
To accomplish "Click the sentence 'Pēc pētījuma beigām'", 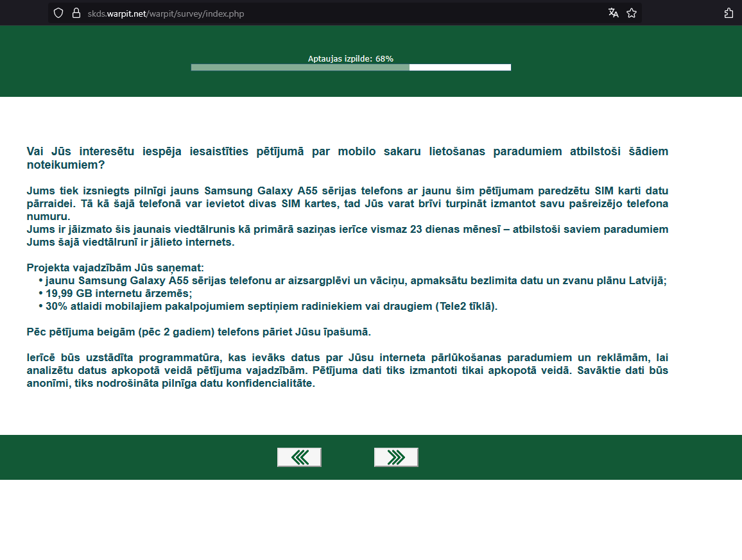I will coord(199,332).
